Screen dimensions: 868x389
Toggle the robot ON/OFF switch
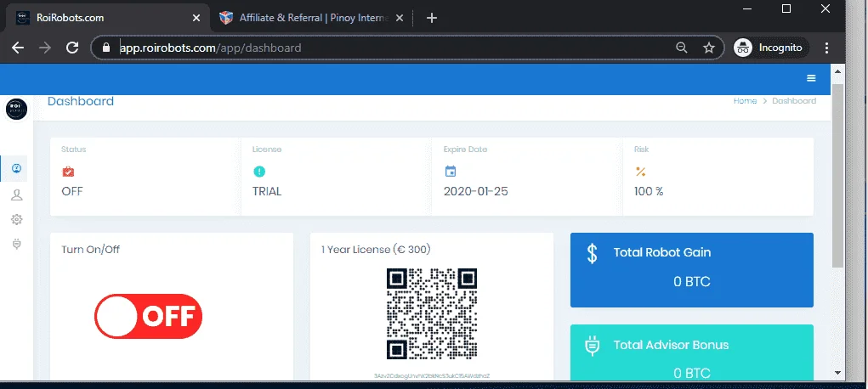pos(149,316)
